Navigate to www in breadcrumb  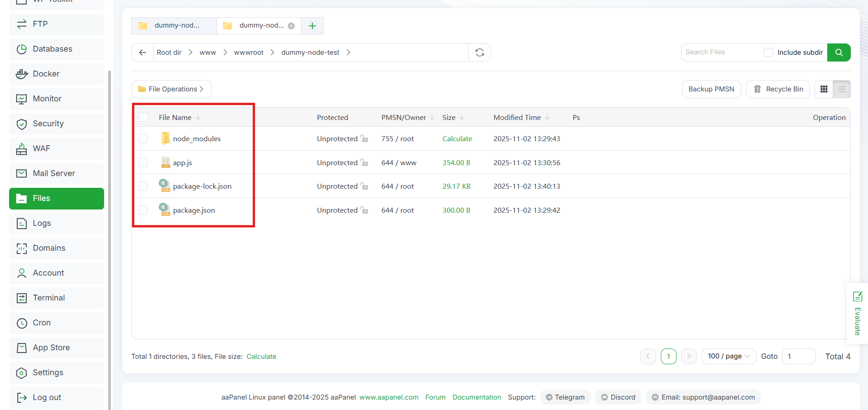(x=208, y=52)
